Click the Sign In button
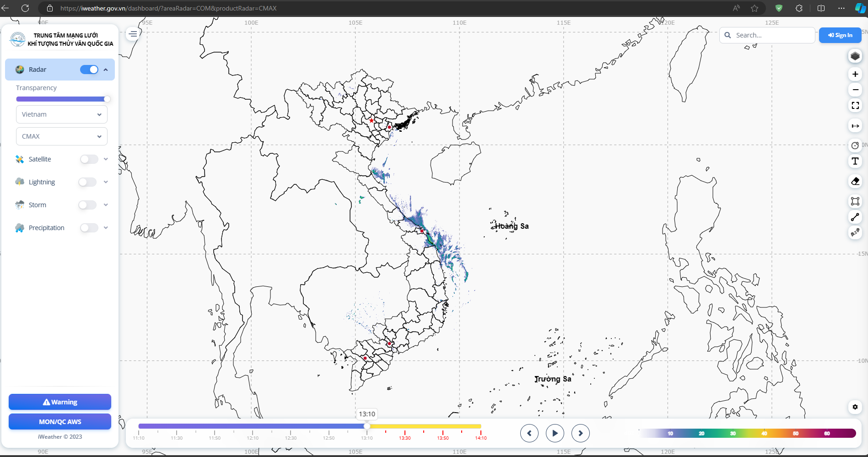This screenshot has width=868, height=457. coord(840,35)
